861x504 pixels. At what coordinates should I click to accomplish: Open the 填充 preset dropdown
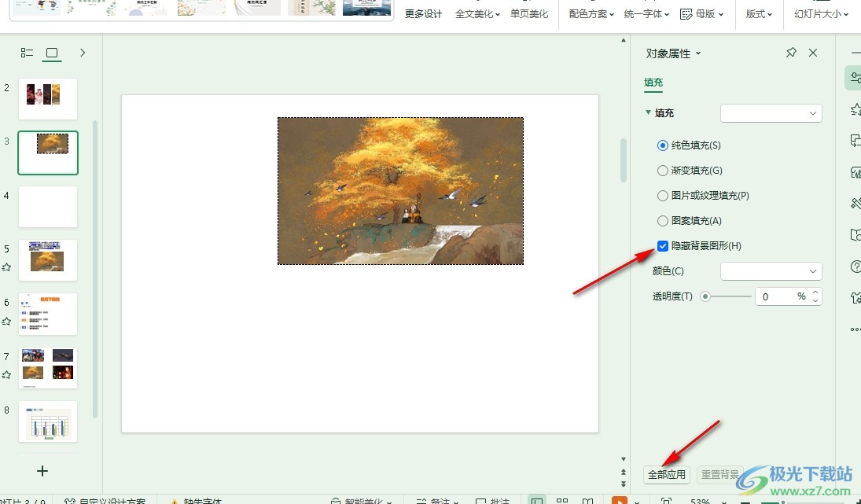[x=771, y=113]
